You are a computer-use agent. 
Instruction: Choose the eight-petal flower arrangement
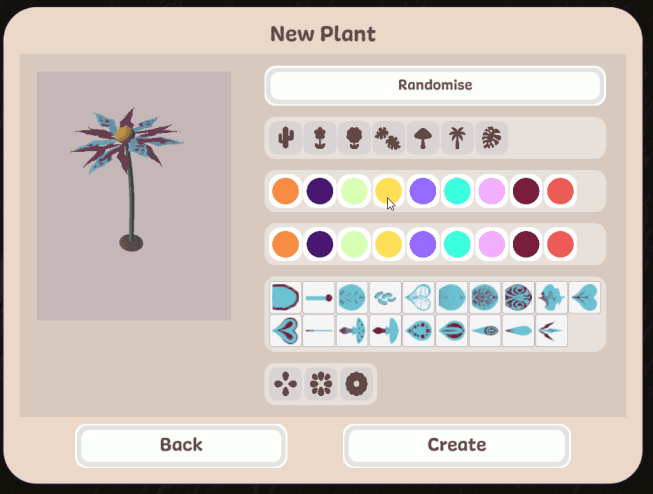pos(321,384)
